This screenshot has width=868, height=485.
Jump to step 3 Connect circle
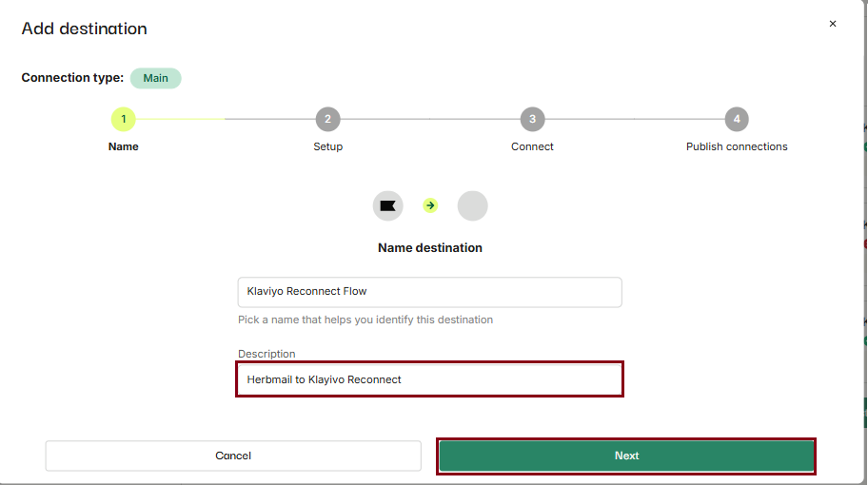(532, 119)
